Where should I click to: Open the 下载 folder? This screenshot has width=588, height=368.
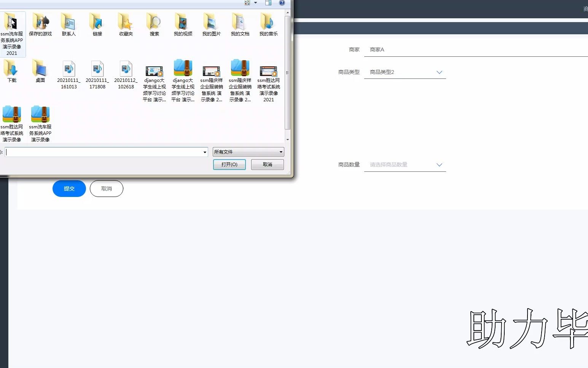(11, 69)
